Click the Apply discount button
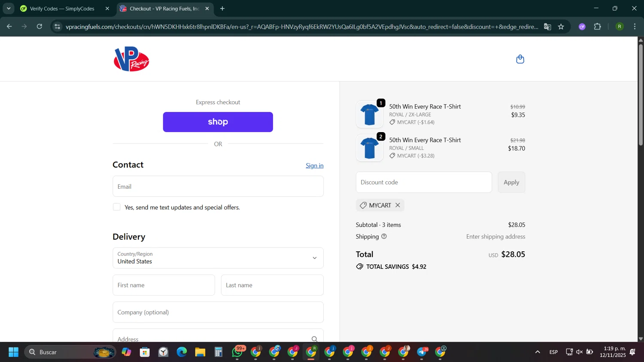Viewport: 644px width, 362px height. tap(511, 182)
